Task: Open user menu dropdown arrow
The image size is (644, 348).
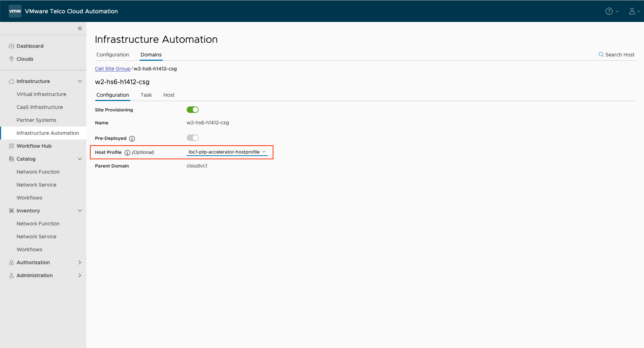Action: tap(639, 12)
